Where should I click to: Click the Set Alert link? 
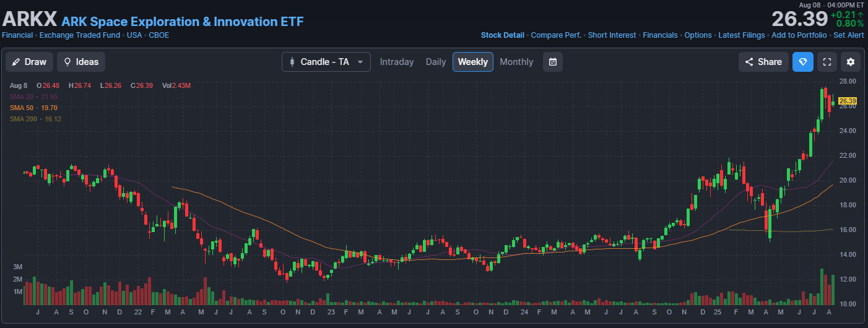click(848, 35)
